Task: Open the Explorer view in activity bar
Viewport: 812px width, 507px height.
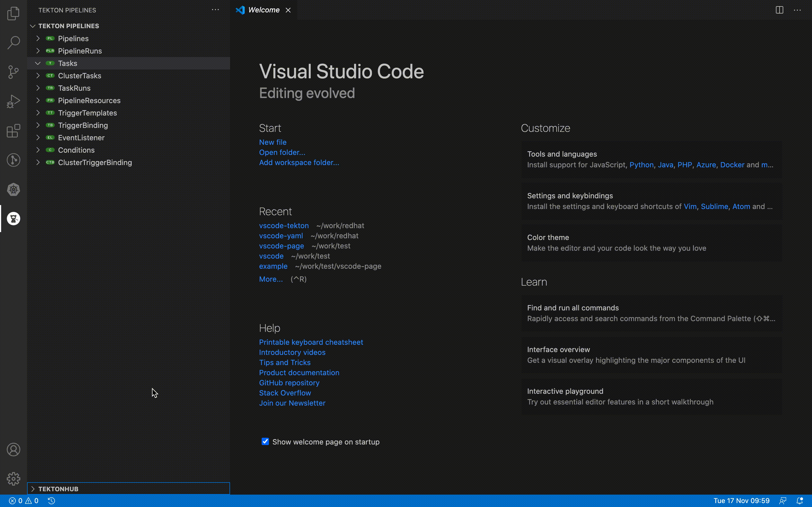Action: [14, 14]
